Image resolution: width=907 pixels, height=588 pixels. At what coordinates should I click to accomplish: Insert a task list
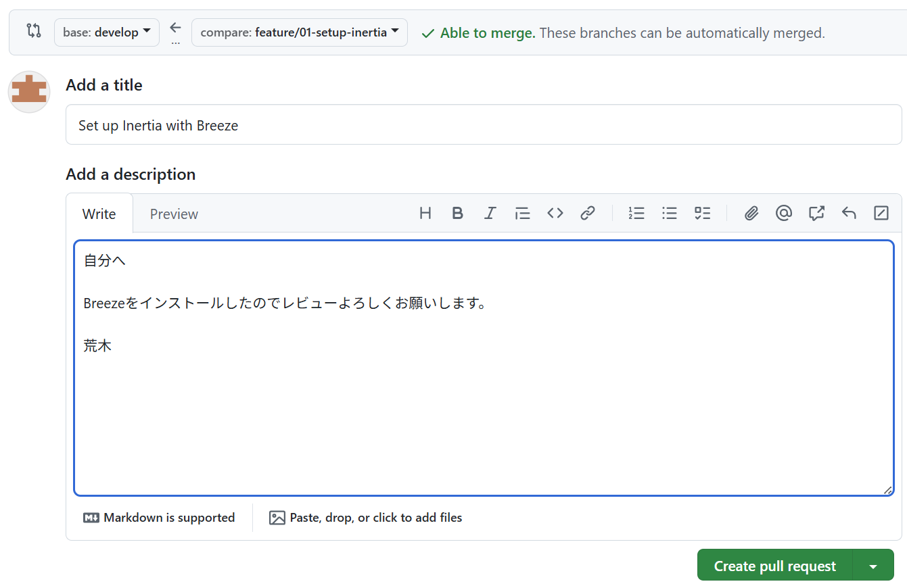[x=703, y=214]
